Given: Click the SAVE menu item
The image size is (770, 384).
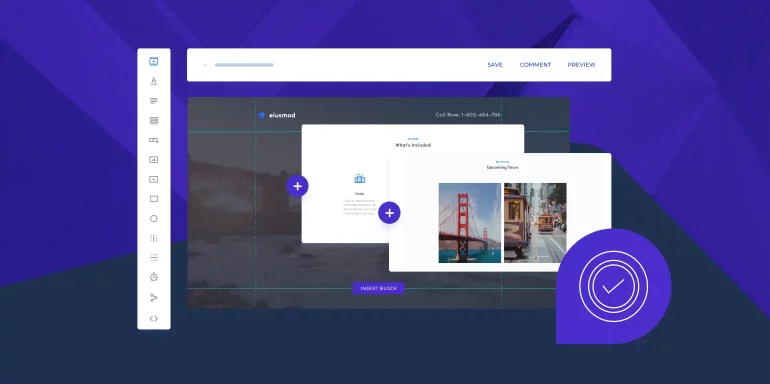Looking at the screenshot, I should (495, 65).
